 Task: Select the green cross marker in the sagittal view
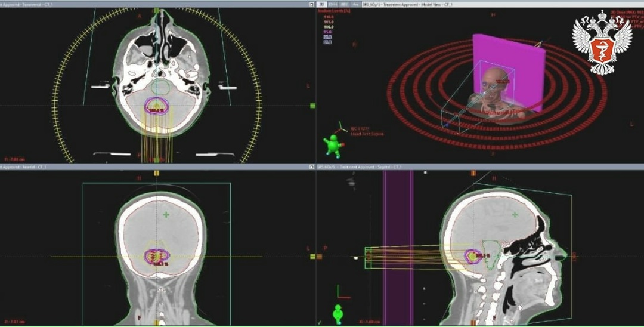pos(515,214)
